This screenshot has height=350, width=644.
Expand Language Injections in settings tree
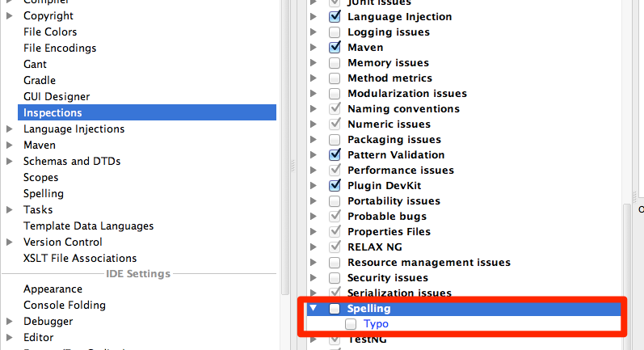(10, 129)
